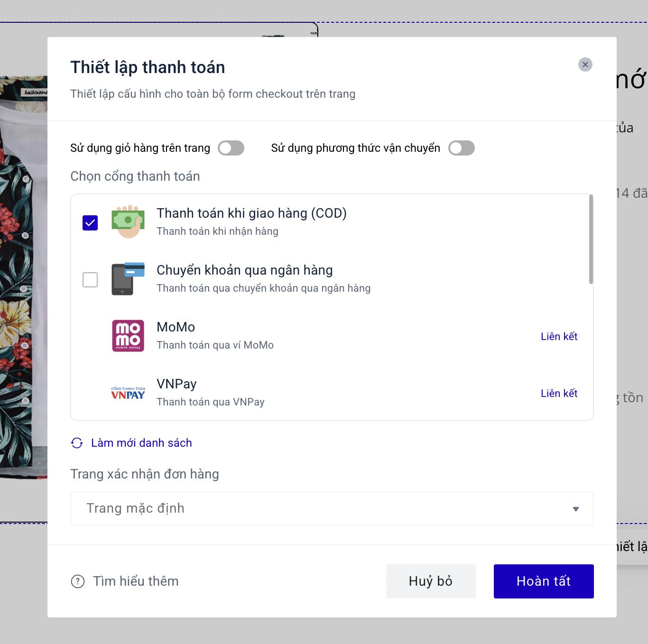This screenshot has height=644, width=648.
Task: Click the MoMo wallet logo
Action: tap(128, 336)
